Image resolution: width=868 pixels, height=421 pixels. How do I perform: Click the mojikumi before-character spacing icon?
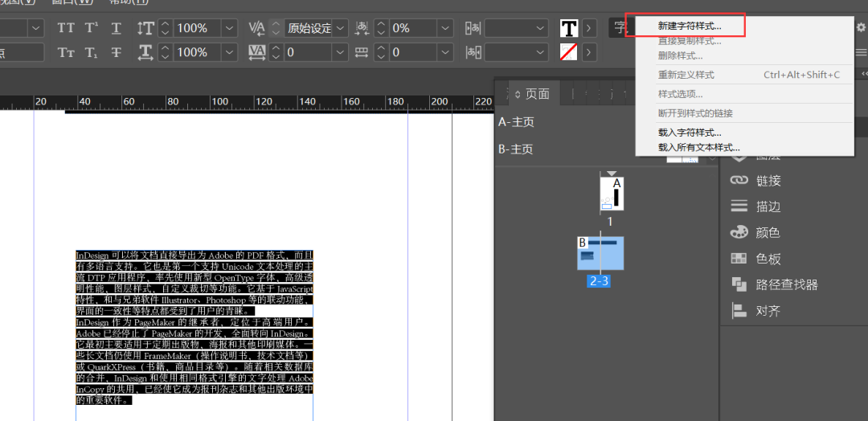pyautogui.click(x=473, y=28)
